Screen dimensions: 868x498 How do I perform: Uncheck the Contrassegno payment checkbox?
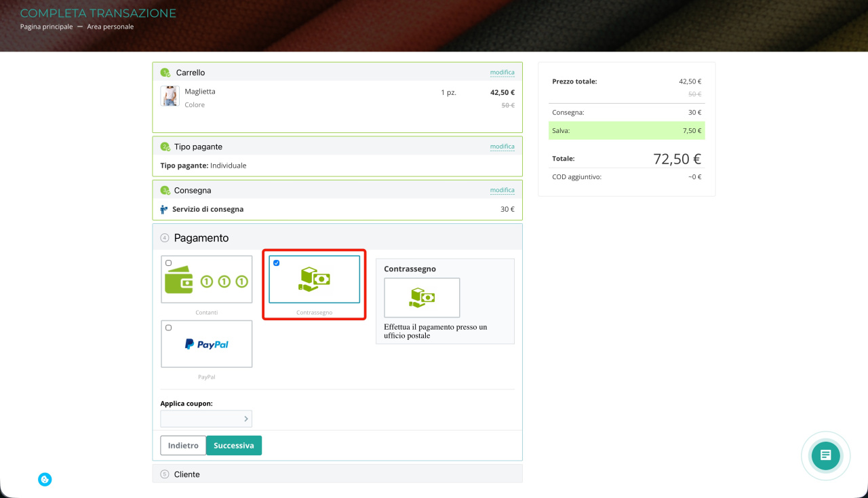click(276, 263)
